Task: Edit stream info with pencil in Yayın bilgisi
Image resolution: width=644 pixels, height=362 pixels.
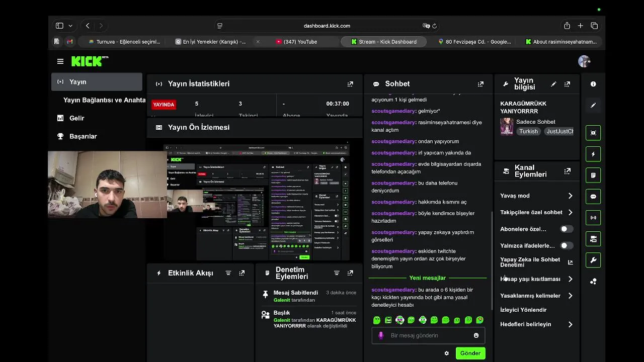Action: [x=553, y=84]
